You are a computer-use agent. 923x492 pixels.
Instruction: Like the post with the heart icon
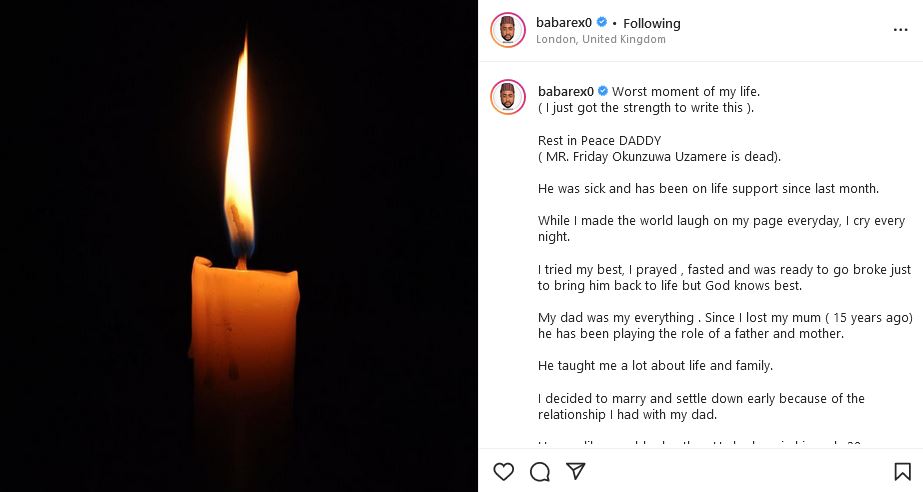point(504,471)
